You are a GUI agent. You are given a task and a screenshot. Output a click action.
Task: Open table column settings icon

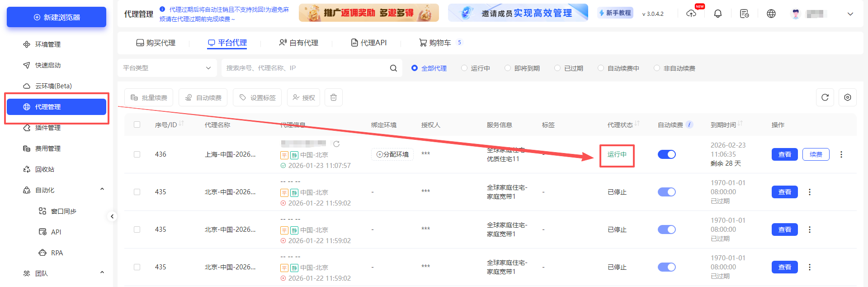(x=848, y=97)
